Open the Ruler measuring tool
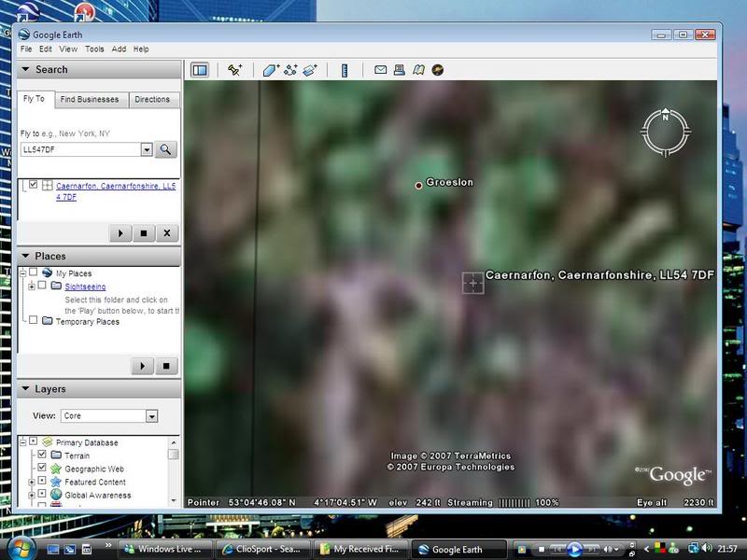 (x=345, y=71)
